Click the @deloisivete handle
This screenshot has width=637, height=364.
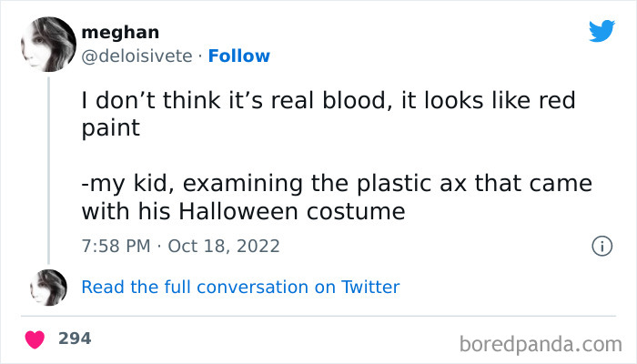coord(137,56)
